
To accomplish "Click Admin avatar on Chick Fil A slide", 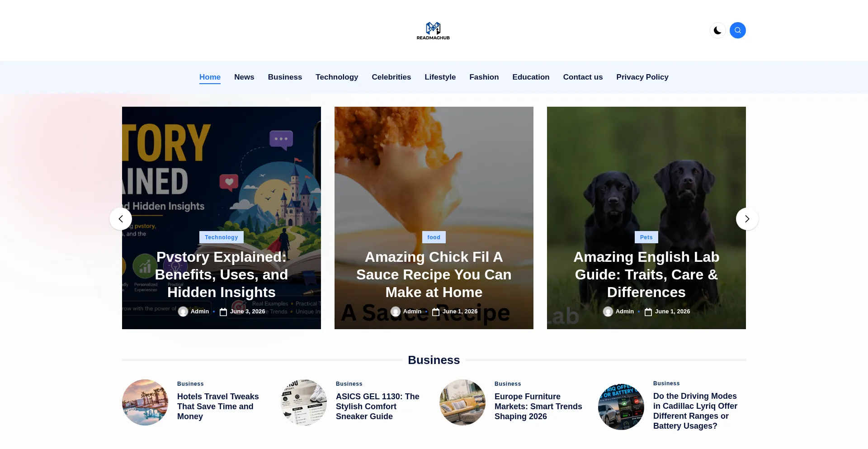I will point(396,312).
